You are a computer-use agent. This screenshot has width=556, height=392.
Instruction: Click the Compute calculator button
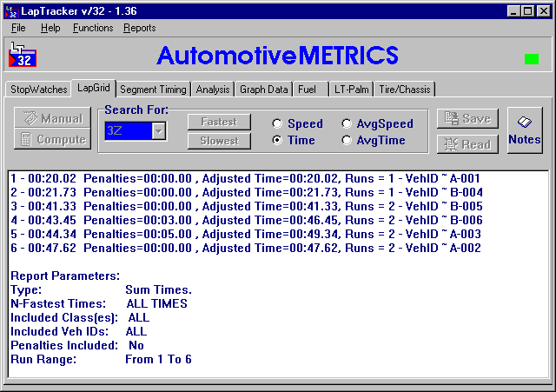(x=52, y=139)
